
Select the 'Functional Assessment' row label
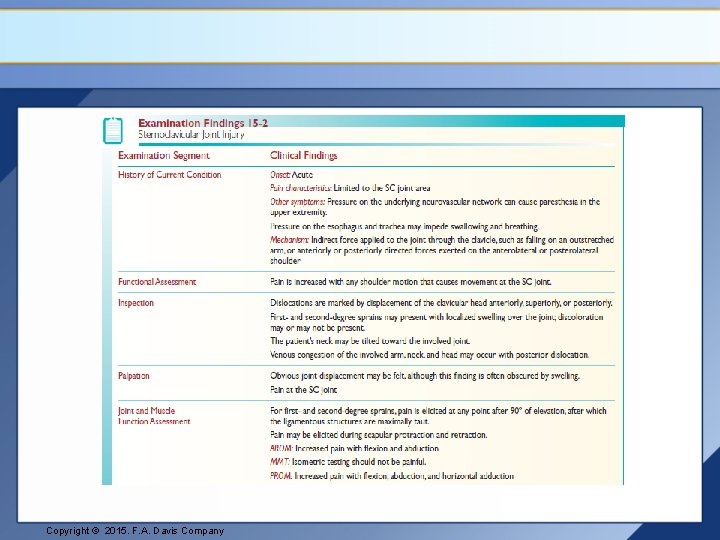click(157, 282)
